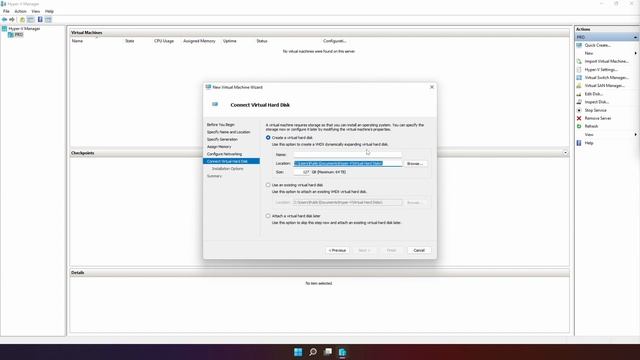Screen dimensions: 640x360
Task: Click the Stop Service icon
Action: tap(579, 110)
